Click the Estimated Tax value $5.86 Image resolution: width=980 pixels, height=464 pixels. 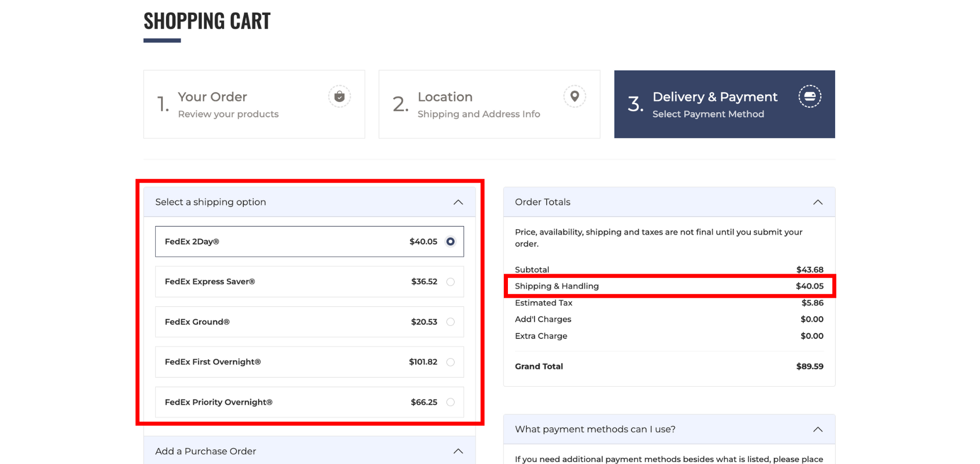[x=812, y=303]
